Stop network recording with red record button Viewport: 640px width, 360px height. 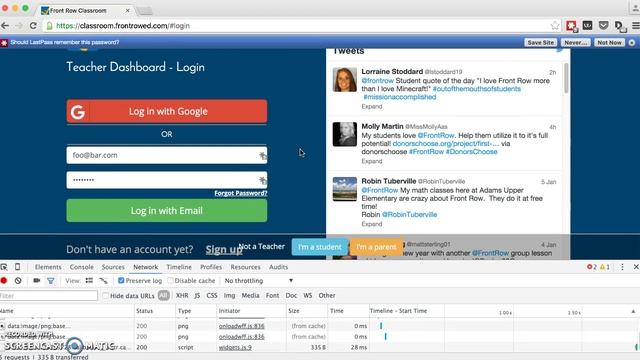pos(4,280)
